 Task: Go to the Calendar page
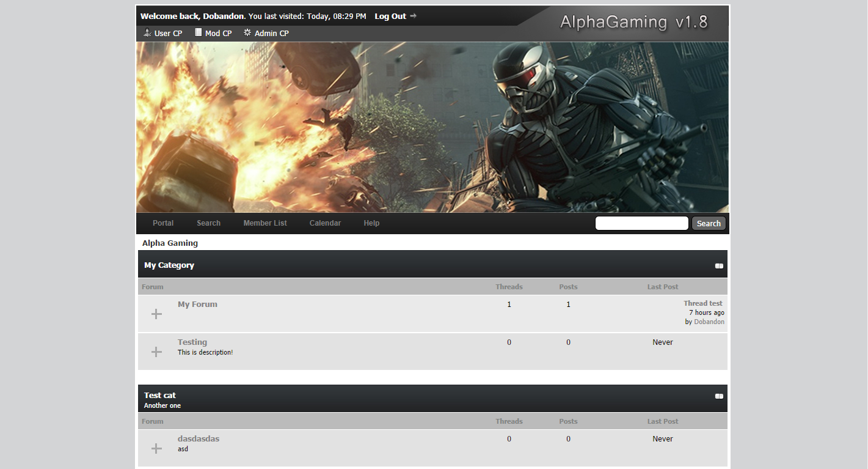[325, 223]
